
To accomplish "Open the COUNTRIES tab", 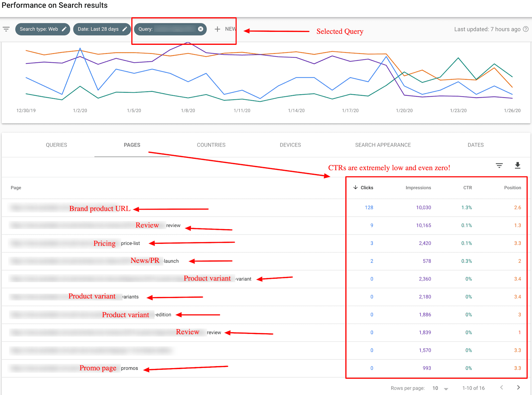I will click(x=211, y=145).
